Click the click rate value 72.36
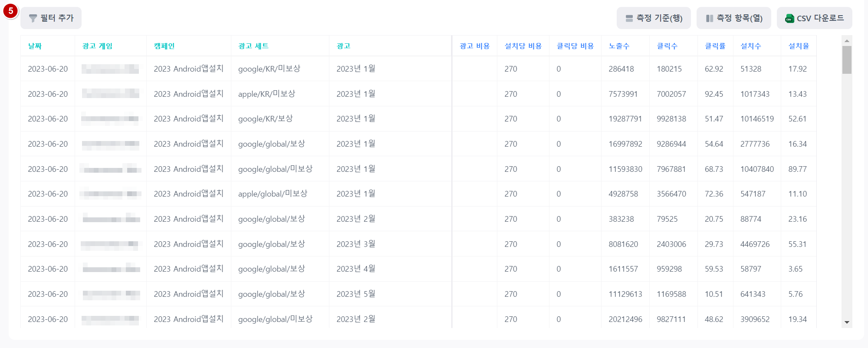The height and width of the screenshot is (348, 868). 714,194
